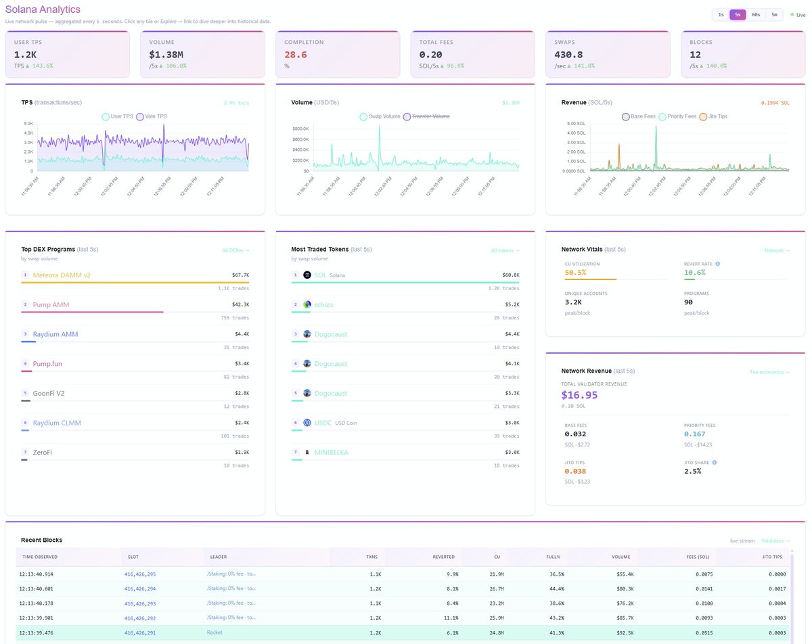The image size is (812, 644).
Task: Switch interval to 1s
Action: 721,14
